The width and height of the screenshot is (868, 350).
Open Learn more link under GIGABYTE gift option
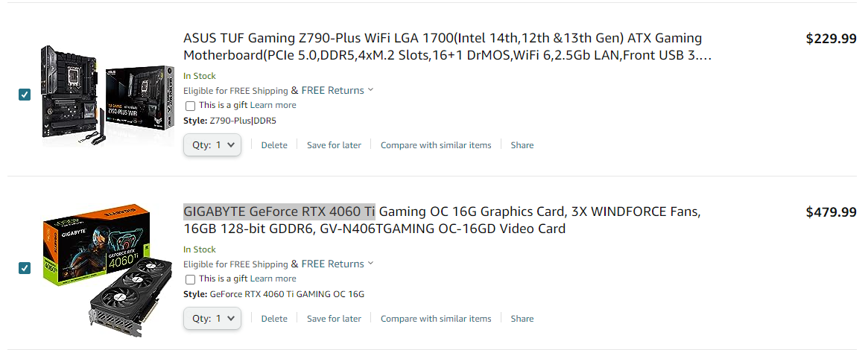point(273,279)
